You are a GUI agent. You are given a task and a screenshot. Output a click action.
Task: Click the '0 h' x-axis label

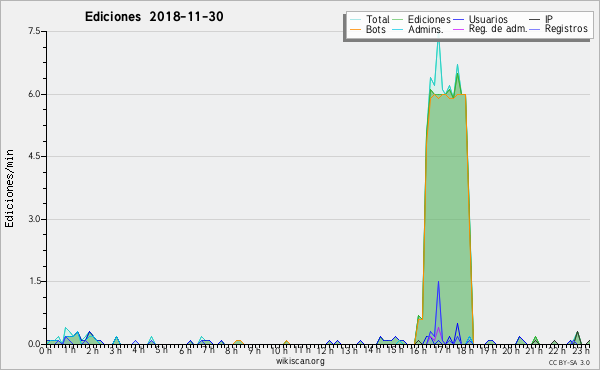click(x=46, y=351)
